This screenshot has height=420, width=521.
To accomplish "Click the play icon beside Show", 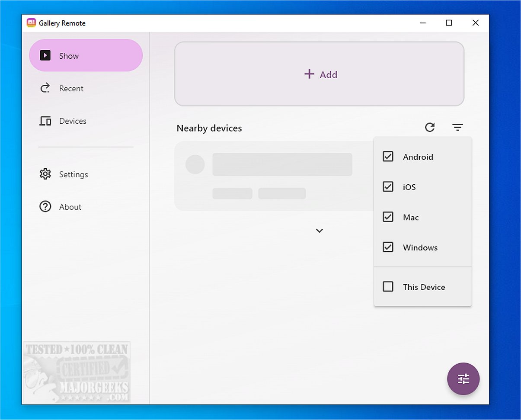I will [x=45, y=55].
